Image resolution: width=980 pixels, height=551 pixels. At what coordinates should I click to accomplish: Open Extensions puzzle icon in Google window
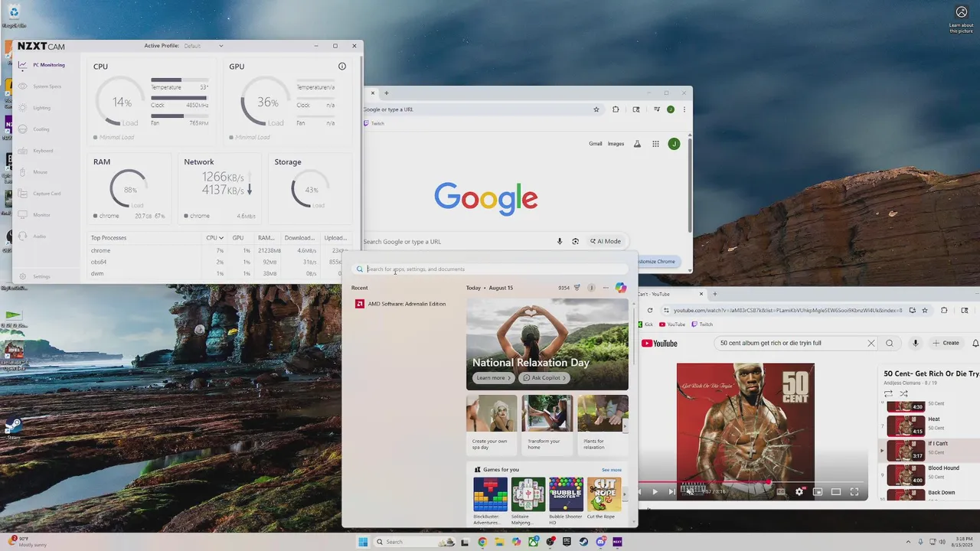click(616, 109)
